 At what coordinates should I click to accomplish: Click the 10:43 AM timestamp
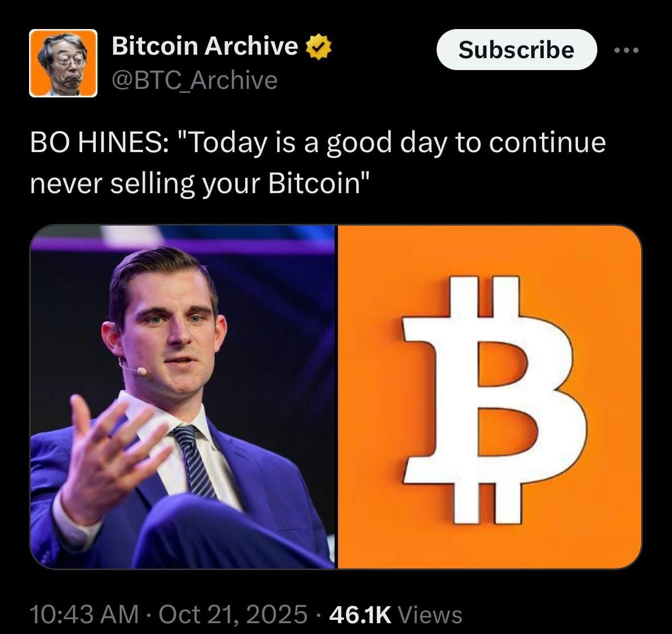pos(84,614)
